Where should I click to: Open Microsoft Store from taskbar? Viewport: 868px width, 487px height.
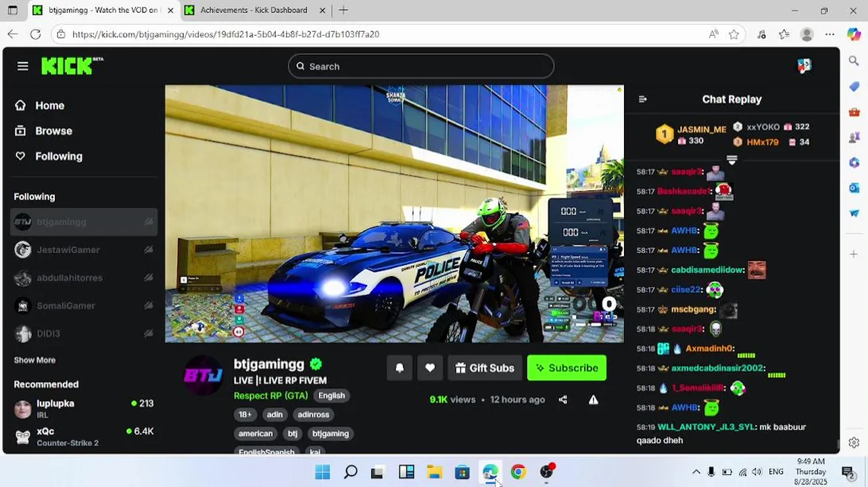[462, 471]
